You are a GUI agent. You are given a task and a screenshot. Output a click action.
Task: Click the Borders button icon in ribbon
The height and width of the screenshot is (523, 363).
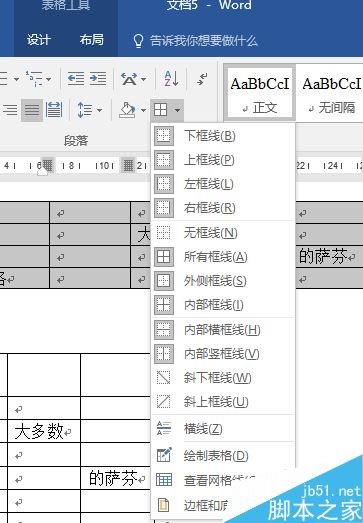(x=160, y=109)
